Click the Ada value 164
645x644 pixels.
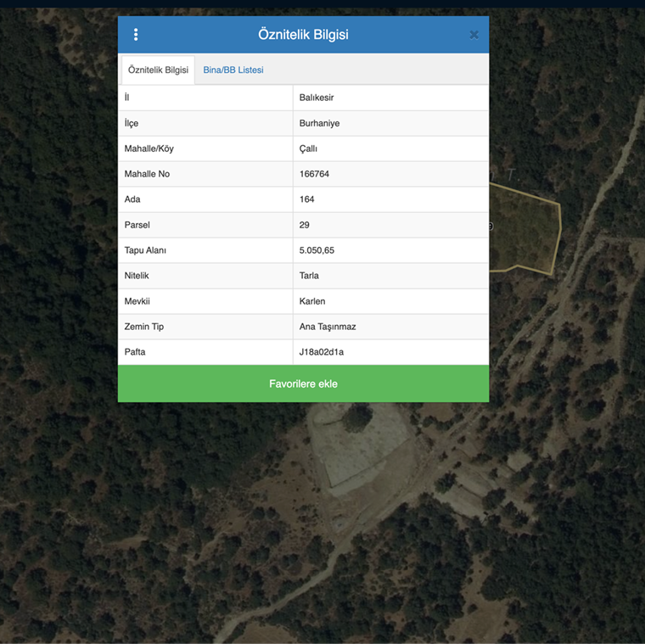(306, 199)
